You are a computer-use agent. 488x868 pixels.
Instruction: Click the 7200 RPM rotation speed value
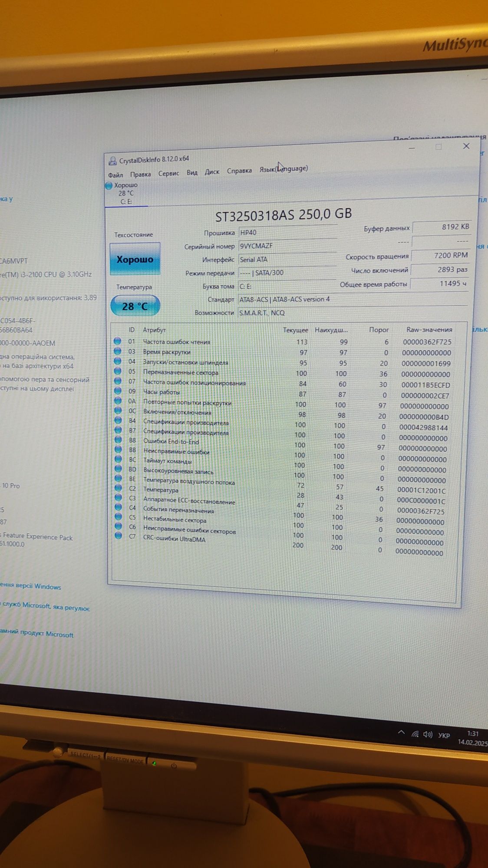(441, 255)
